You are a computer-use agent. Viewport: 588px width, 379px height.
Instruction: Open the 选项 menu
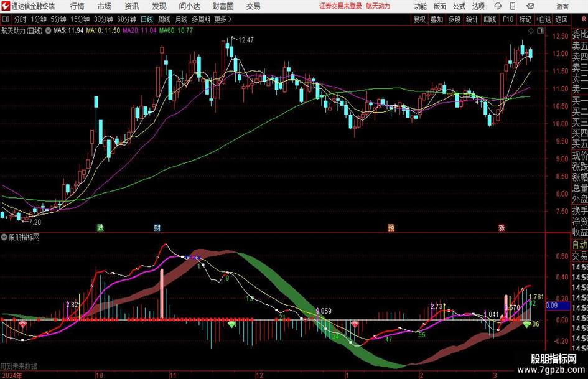pos(478,6)
